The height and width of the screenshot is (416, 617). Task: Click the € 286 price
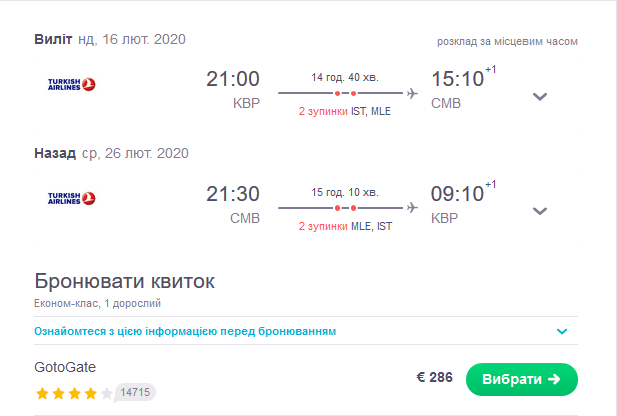tap(434, 378)
